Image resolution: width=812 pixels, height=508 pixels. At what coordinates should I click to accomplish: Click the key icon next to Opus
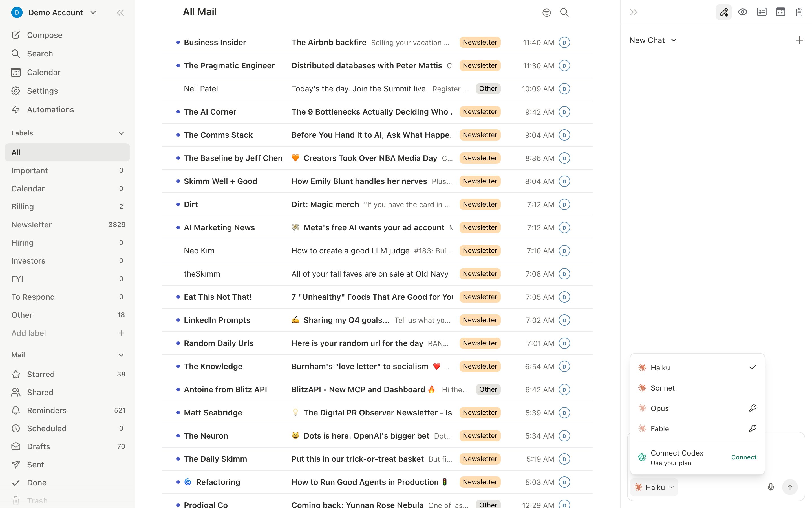753,408
